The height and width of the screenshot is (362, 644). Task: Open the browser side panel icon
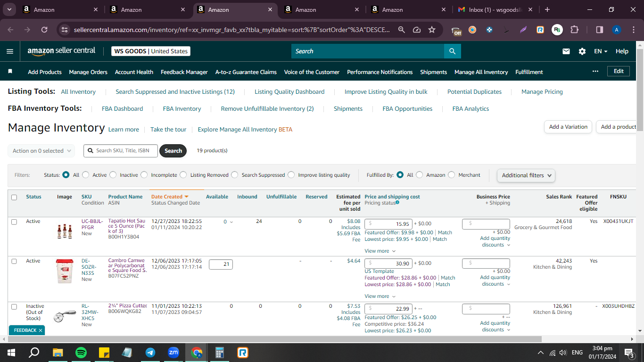tap(600, 30)
